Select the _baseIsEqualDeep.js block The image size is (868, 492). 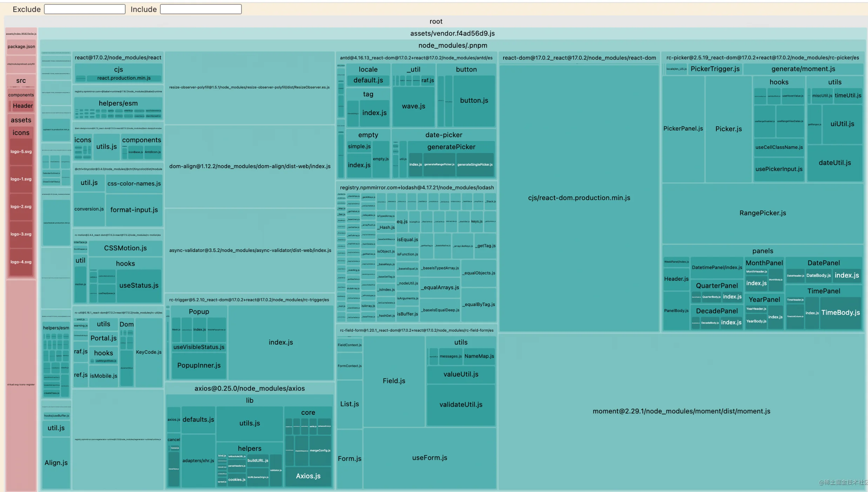[x=440, y=310]
